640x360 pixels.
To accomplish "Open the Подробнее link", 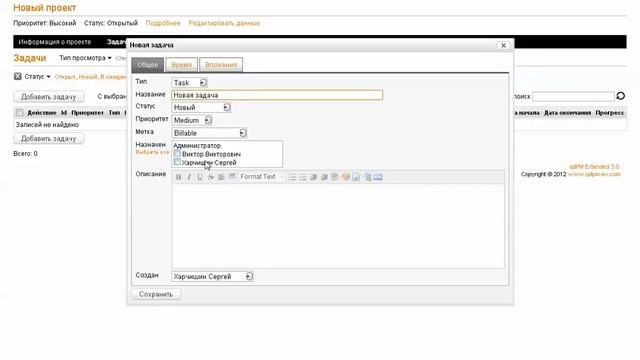I will pos(163,23).
